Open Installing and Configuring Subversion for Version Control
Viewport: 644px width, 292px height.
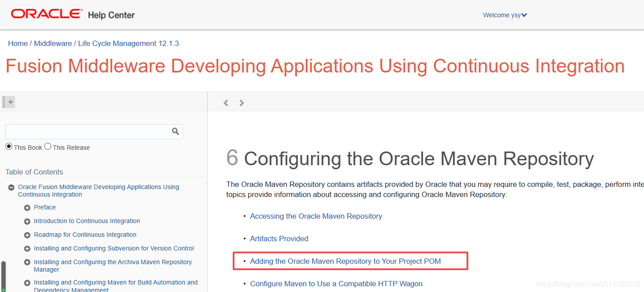coord(114,248)
